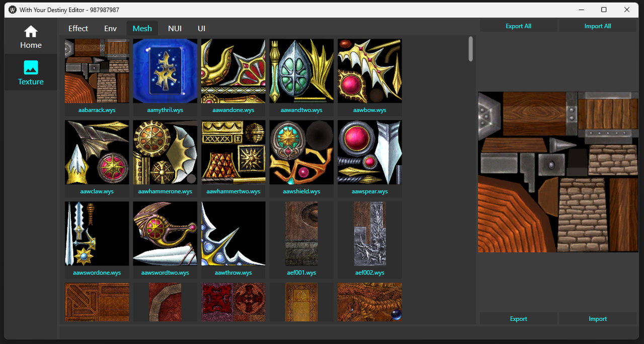Screen dimensions: 644x344
Task: Click the aawshield.wys file name label
Action: point(301,191)
